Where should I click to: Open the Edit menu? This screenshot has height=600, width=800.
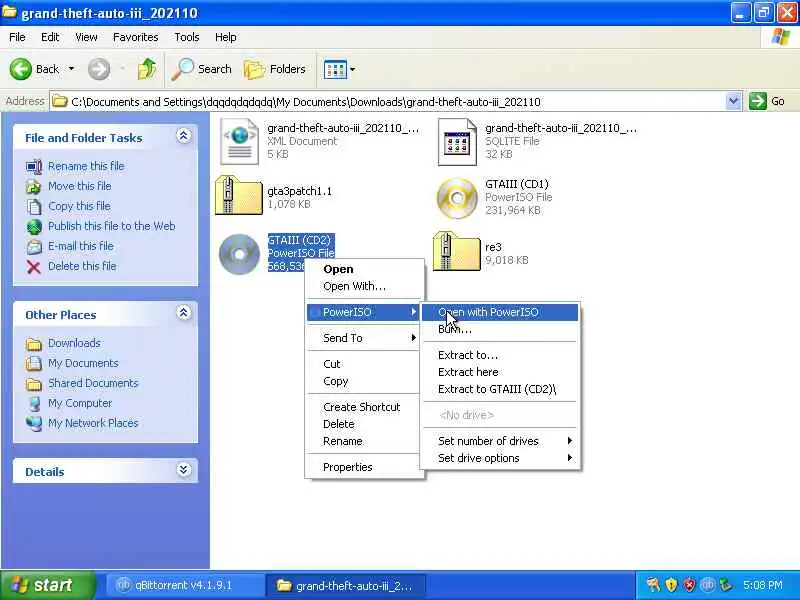click(x=50, y=37)
